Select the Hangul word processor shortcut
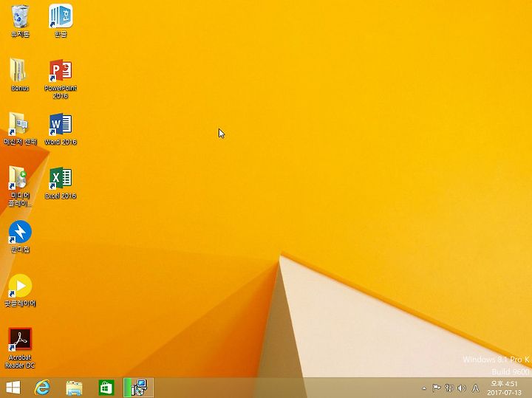The height and width of the screenshot is (398, 532). (x=61, y=21)
